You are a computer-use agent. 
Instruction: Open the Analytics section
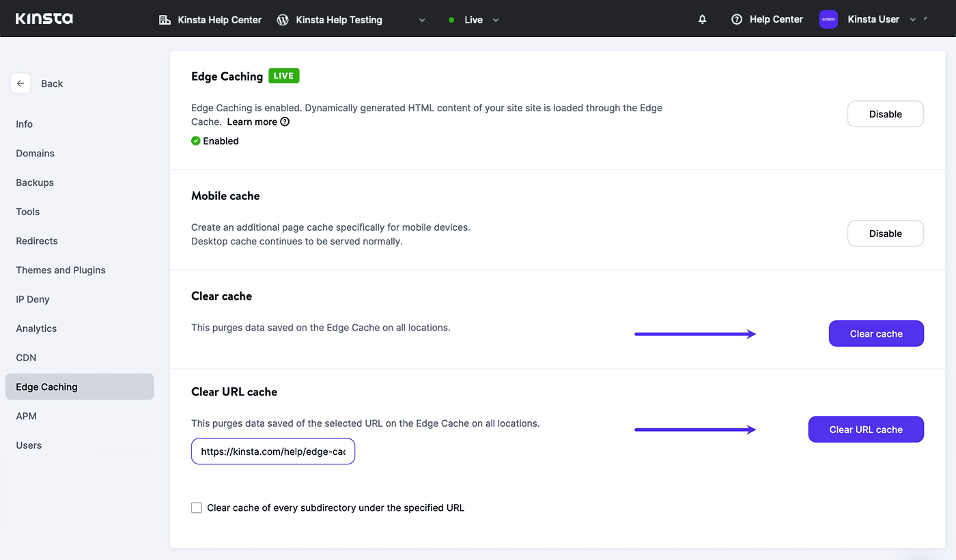(x=36, y=328)
